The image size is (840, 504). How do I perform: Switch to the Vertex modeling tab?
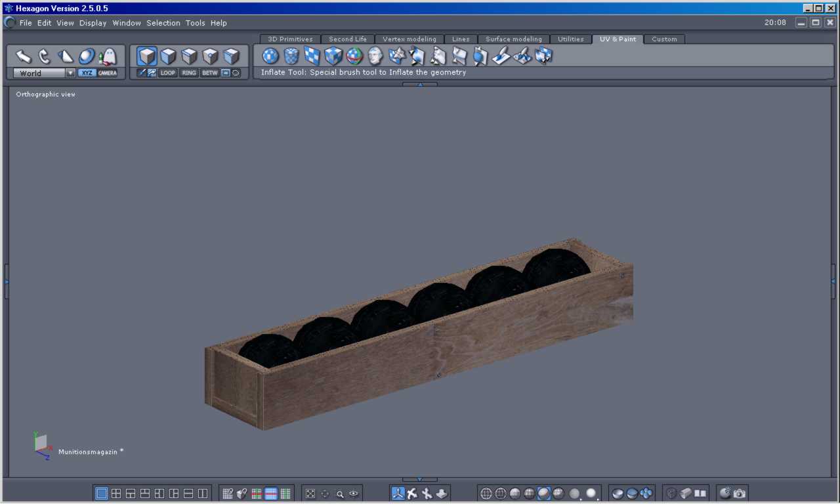(409, 39)
